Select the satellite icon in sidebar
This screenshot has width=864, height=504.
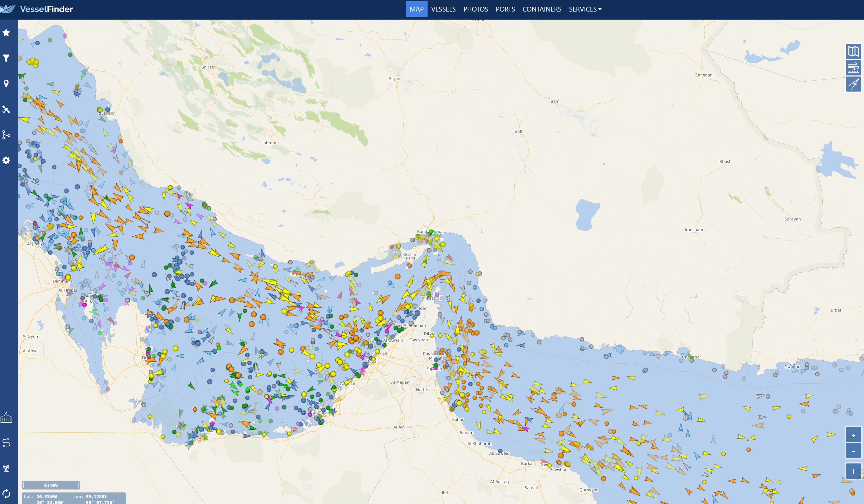(6, 109)
